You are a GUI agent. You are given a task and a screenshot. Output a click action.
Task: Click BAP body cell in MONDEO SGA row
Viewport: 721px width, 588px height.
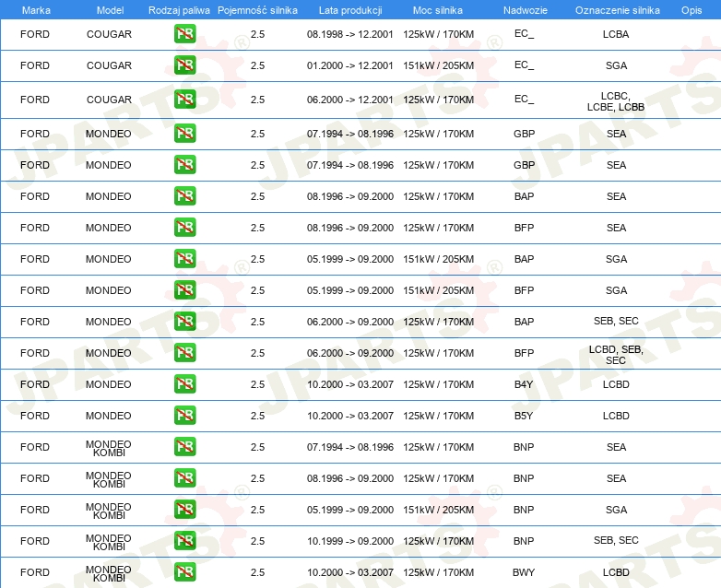525,259
